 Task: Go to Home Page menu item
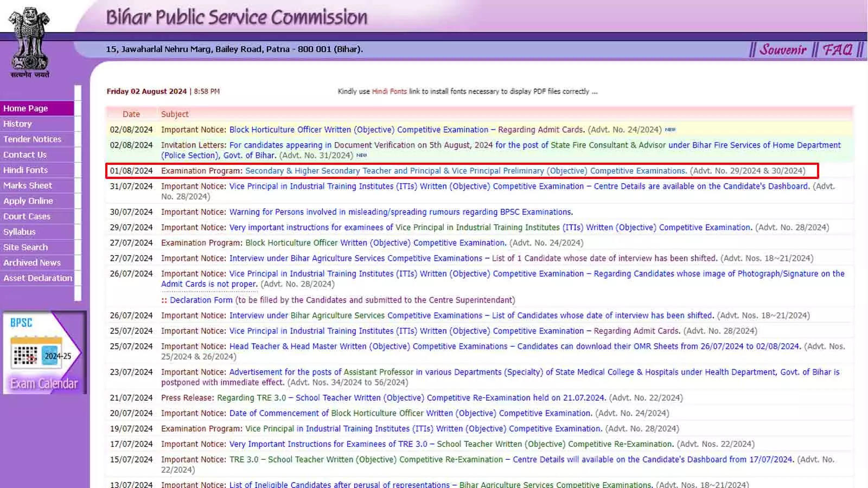(x=37, y=108)
